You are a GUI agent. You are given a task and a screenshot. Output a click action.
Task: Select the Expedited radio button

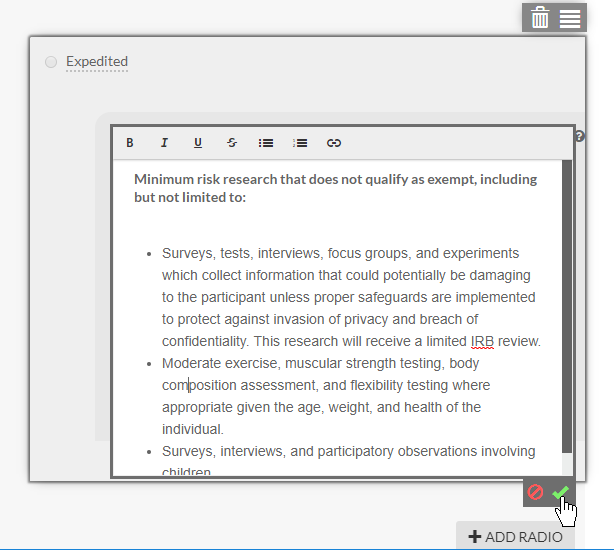click(51, 63)
